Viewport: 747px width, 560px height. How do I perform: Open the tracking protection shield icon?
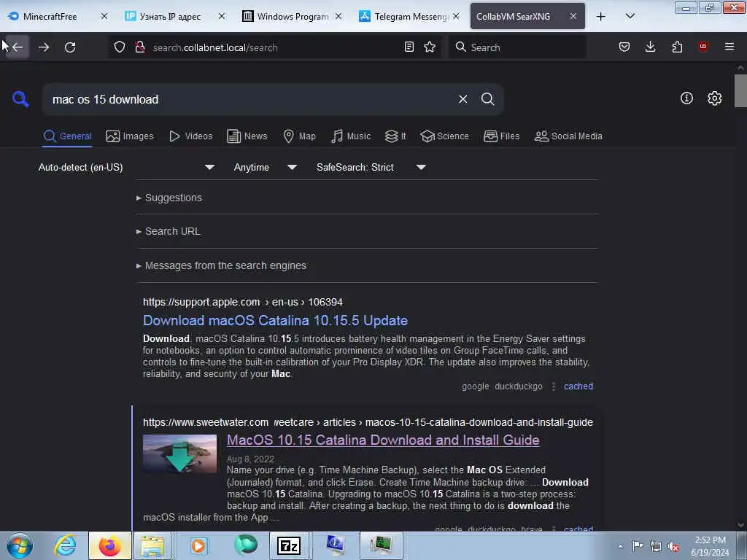(x=120, y=47)
